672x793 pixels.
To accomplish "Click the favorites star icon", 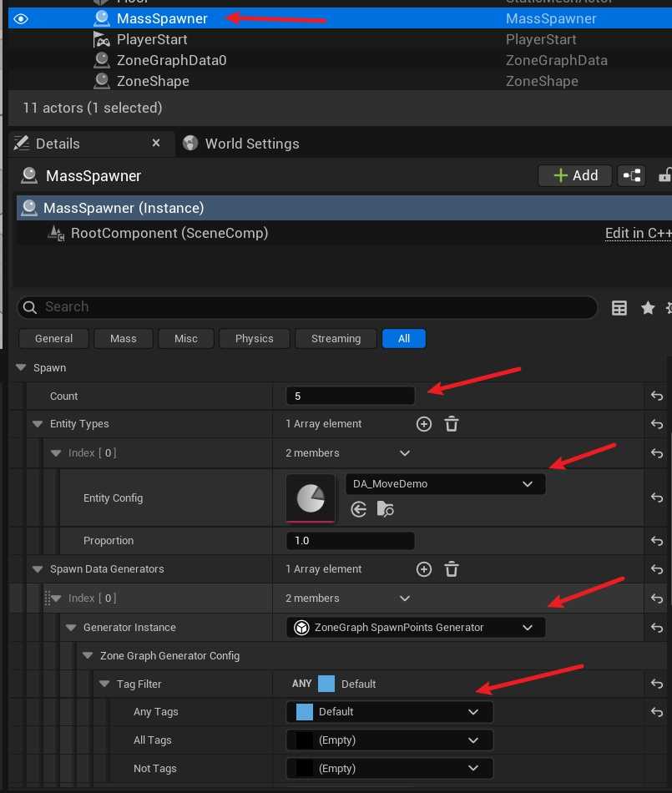I will (x=648, y=308).
